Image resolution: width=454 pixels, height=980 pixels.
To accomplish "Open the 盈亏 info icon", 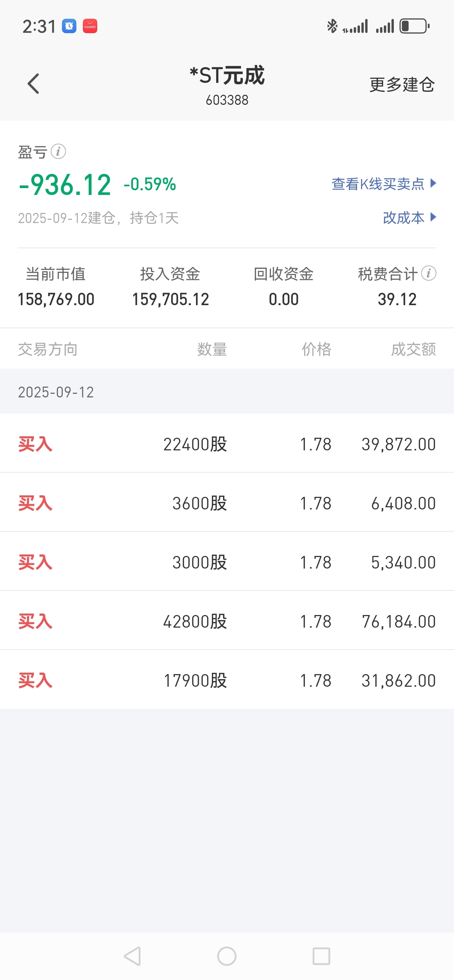I will [58, 151].
